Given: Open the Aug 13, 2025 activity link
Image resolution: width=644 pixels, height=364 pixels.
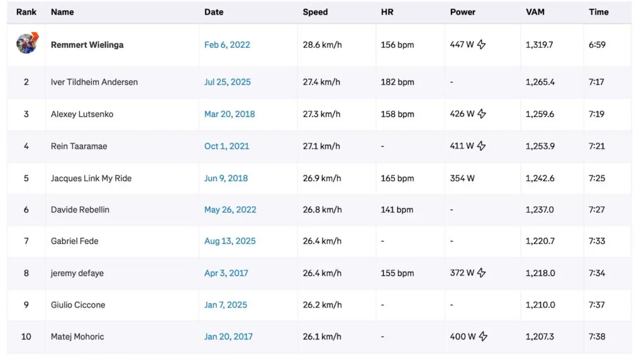Looking at the screenshot, I should click(x=230, y=241).
